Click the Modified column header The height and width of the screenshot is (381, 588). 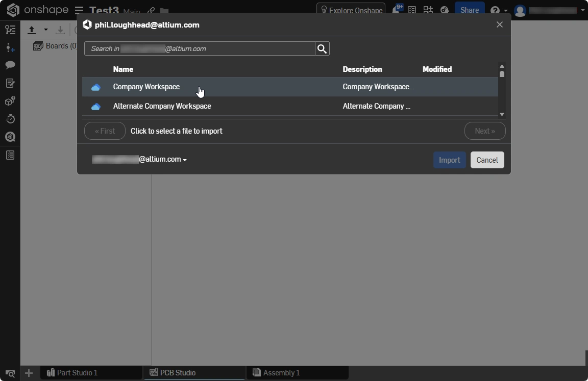click(x=437, y=69)
